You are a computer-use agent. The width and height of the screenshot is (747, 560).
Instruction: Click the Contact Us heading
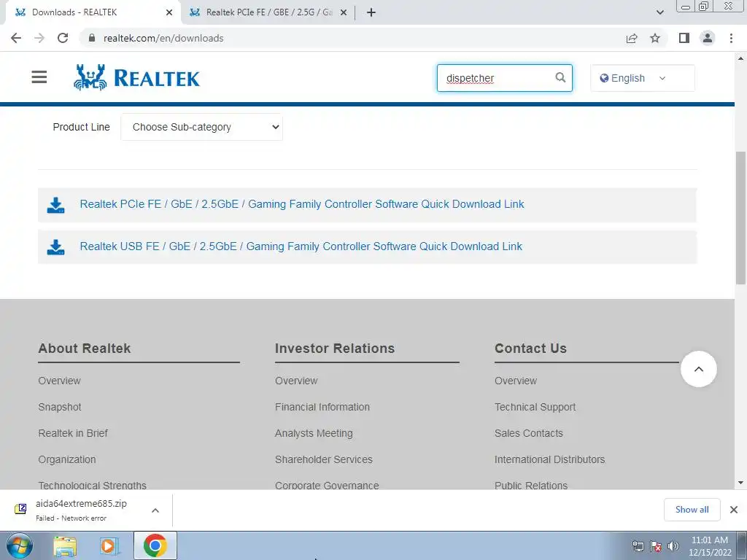pyautogui.click(x=531, y=348)
